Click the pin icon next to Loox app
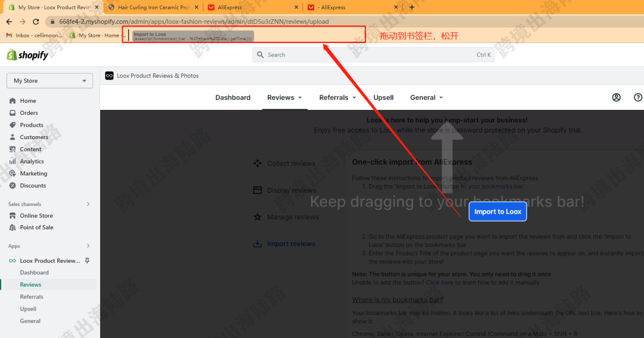The height and width of the screenshot is (338, 644). coord(87,261)
